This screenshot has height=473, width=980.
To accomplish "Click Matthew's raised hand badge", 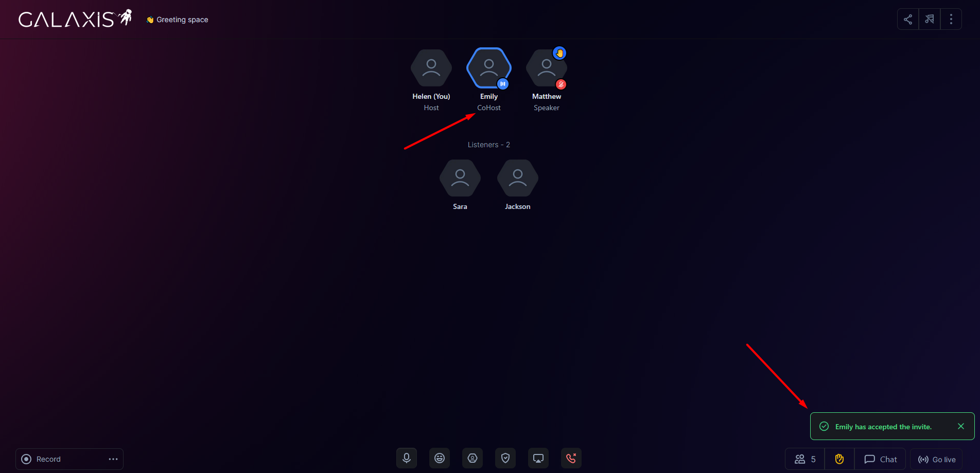I will pos(559,53).
